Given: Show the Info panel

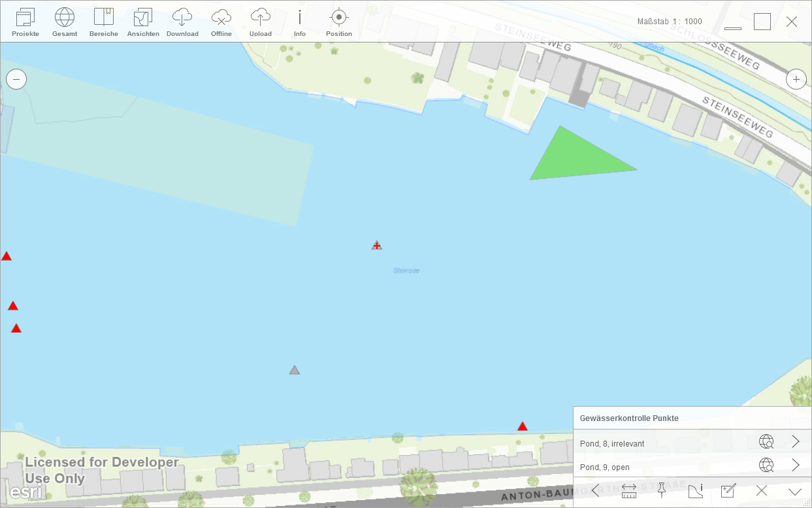Looking at the screenshot, I should (300, 22).
